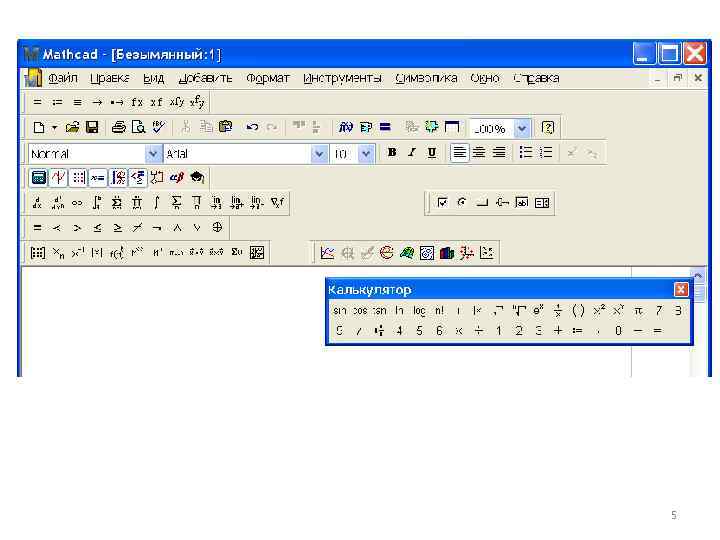Insert X-Y plot from Graph toolbar
This screenshot has width=720, height=540.
point(327,253)
